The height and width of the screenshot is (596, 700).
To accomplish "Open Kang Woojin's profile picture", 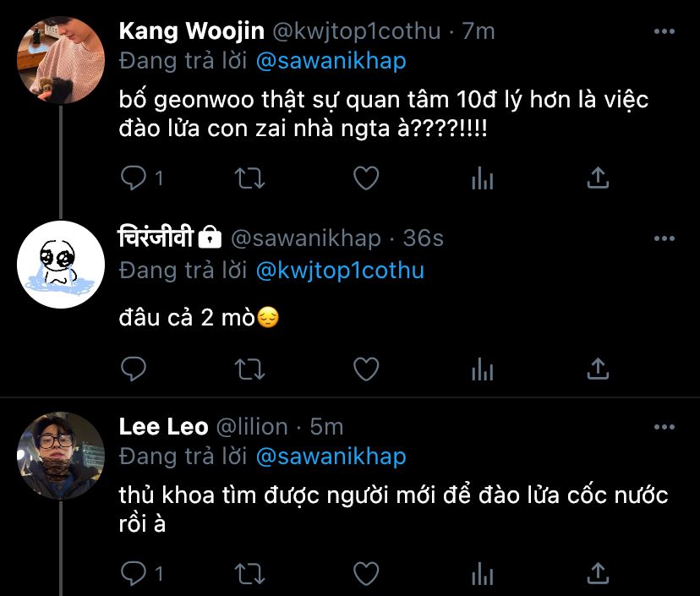I will [x=61, y=60].
